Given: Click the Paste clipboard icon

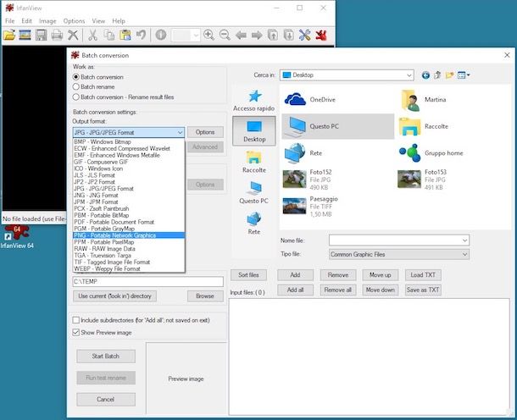Looking at the screenshot, I should (125, 35).
